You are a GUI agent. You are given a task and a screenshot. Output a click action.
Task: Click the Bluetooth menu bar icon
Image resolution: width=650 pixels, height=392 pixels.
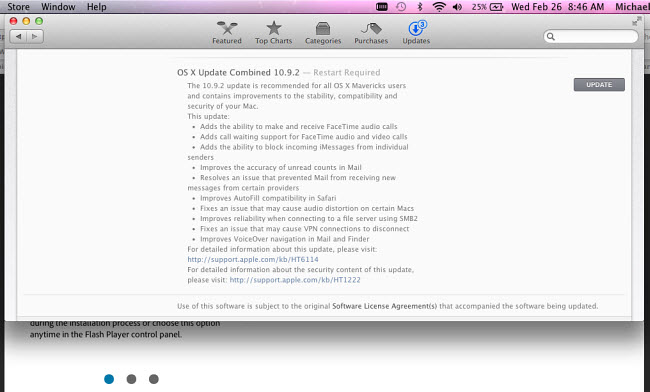coord(420,7)
